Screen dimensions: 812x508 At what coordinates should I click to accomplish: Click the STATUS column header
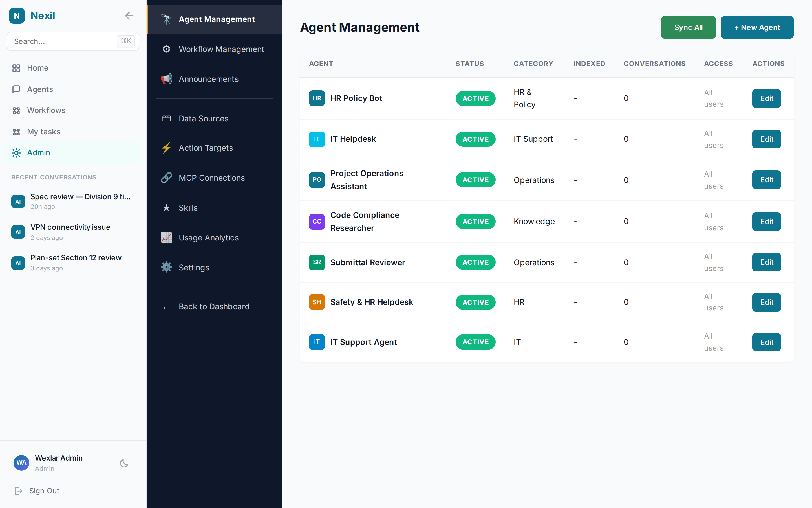click(470, 63)
